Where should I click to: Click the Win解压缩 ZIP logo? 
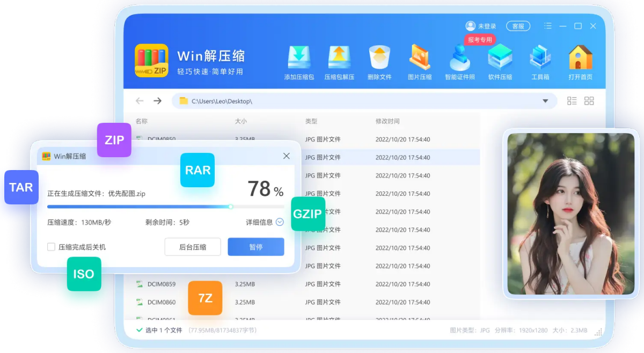pos(151,61)
